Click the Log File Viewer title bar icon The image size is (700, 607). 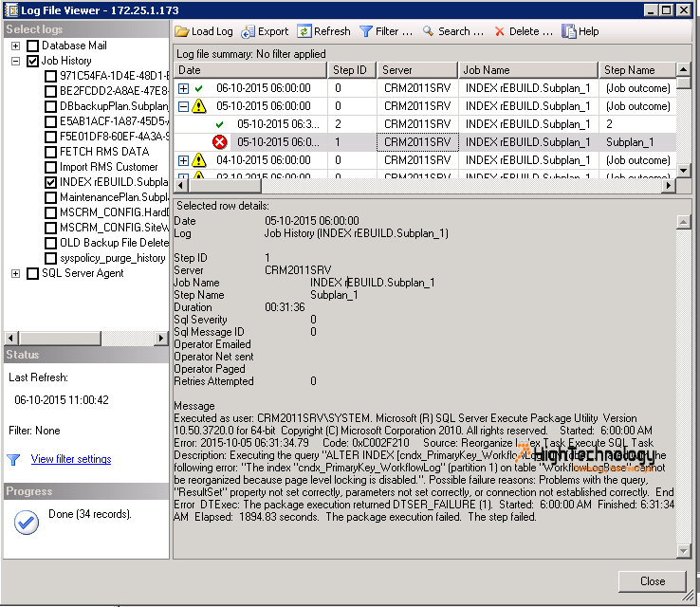(x=10, y=9)
